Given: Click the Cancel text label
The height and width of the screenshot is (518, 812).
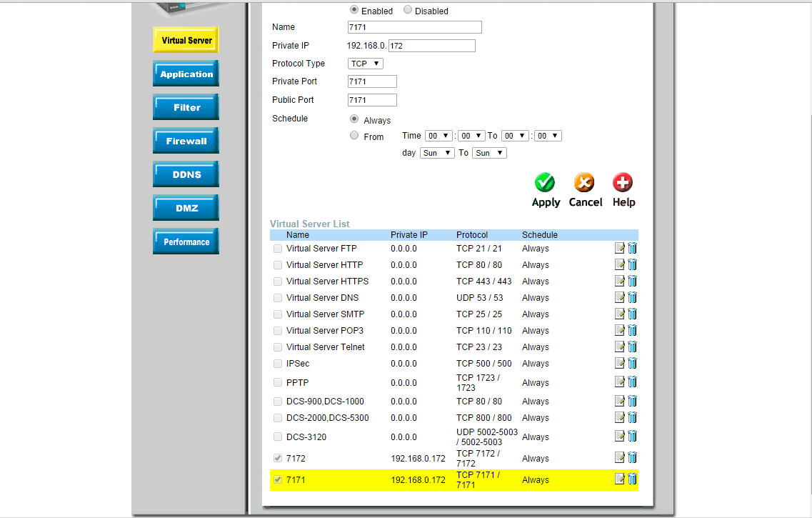Looking at the screenshot, I should point(586,202).
